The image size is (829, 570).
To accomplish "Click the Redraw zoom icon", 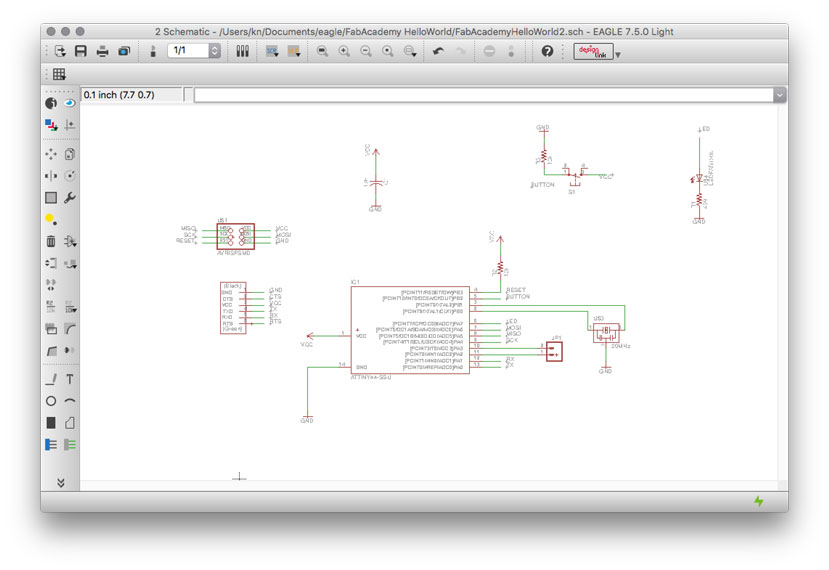I will pos(388,51).
